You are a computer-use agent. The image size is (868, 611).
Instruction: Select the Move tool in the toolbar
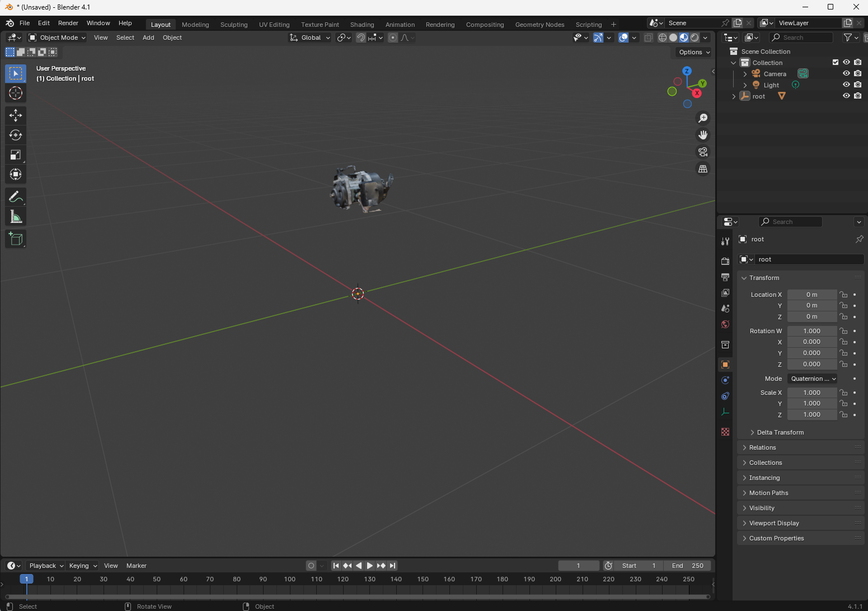[x=16, y=115]
